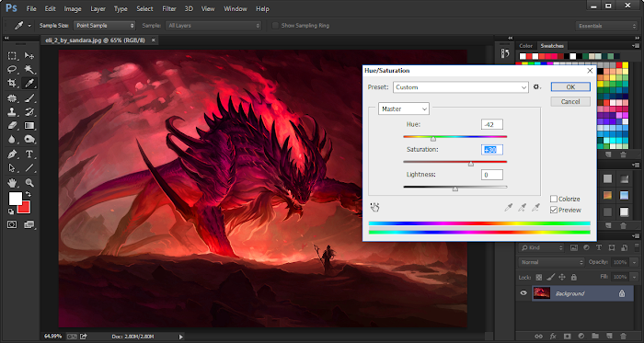The image size is (644, 343).
Task: Enable Show Sampling Ring checkbox
Action: [x=275, y=26]
